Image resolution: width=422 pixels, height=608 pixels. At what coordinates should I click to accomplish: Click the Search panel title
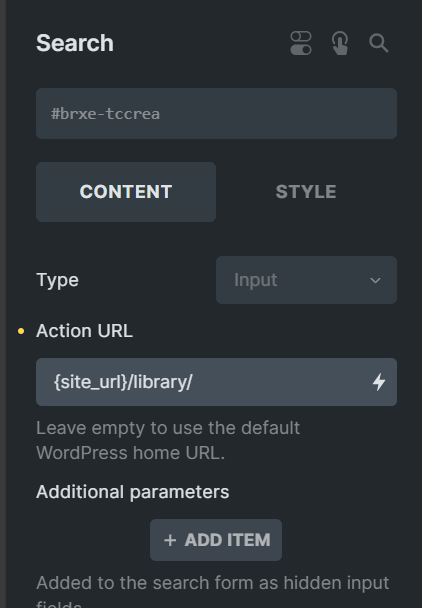75,43
